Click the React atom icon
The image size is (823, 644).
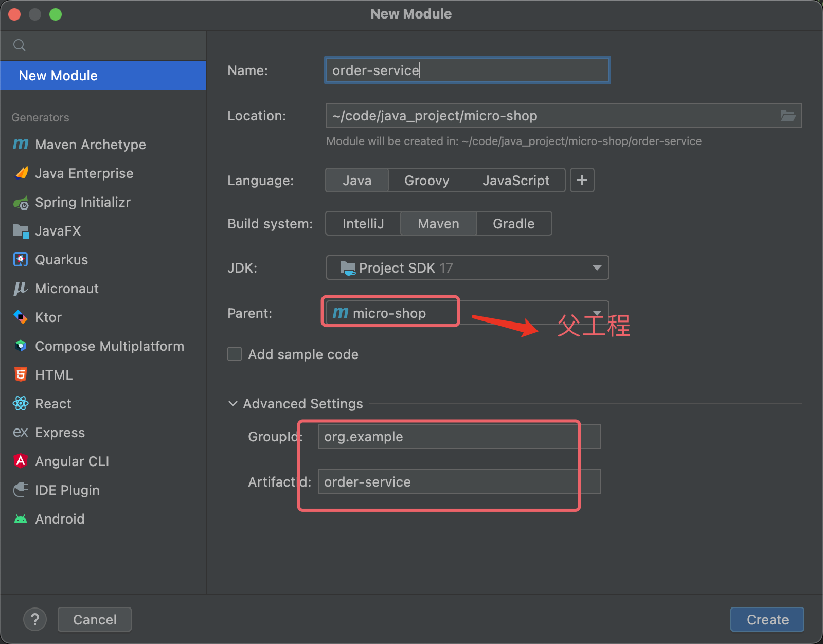click(21, 403)
